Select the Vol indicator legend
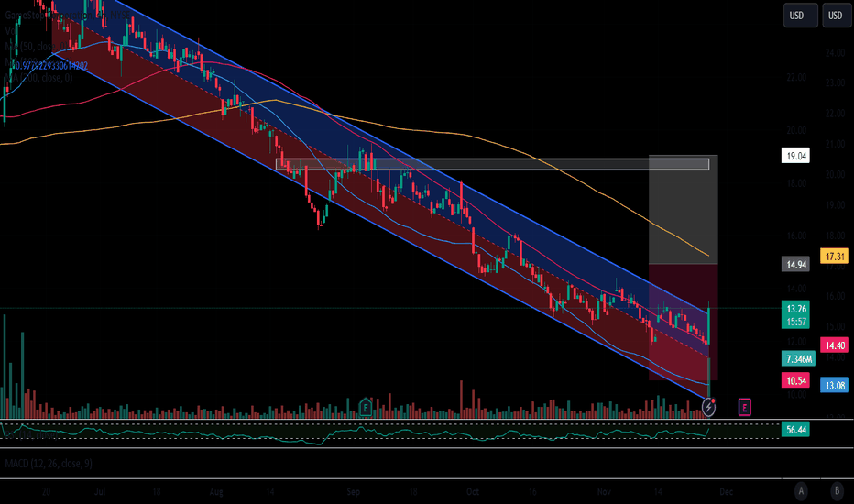This screenshot has width=854, height=504. (10, 30)
